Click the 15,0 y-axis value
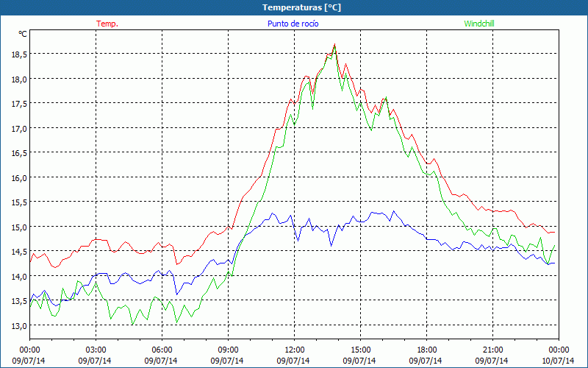588x368 pixels. 19,227
